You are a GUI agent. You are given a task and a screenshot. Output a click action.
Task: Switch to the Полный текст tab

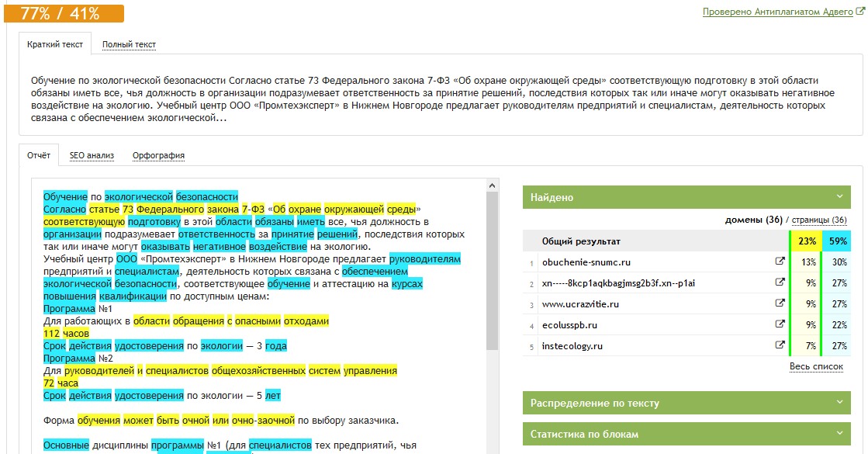pos(129,45)
